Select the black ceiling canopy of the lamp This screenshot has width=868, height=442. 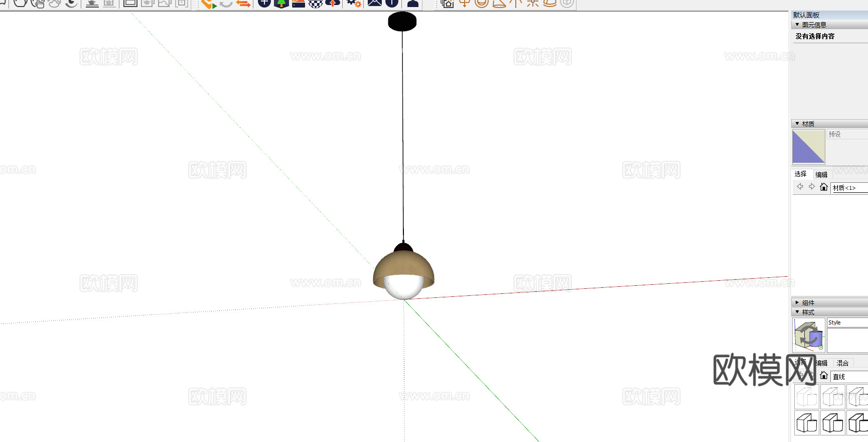point(402,22)
